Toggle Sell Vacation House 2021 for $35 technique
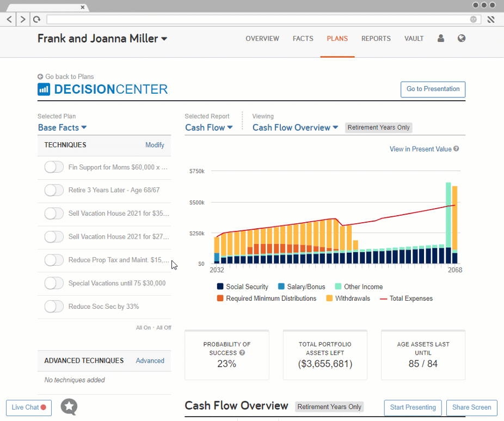Viewport: 504px width, 421px height. click(54, 213)
